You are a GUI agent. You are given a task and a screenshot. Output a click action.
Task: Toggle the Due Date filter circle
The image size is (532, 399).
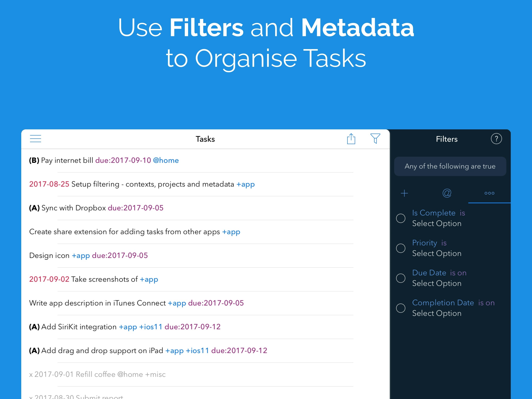(x=401, y=278)
